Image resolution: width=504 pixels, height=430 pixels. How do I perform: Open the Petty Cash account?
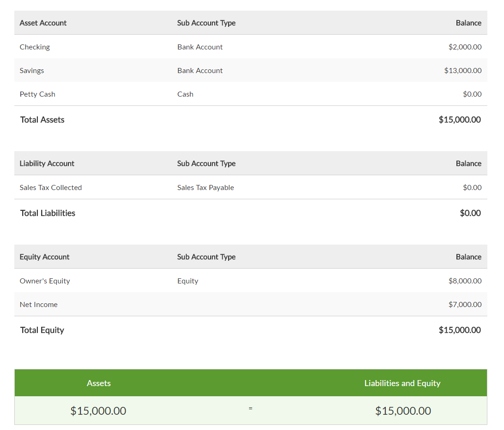pos(37,94)
